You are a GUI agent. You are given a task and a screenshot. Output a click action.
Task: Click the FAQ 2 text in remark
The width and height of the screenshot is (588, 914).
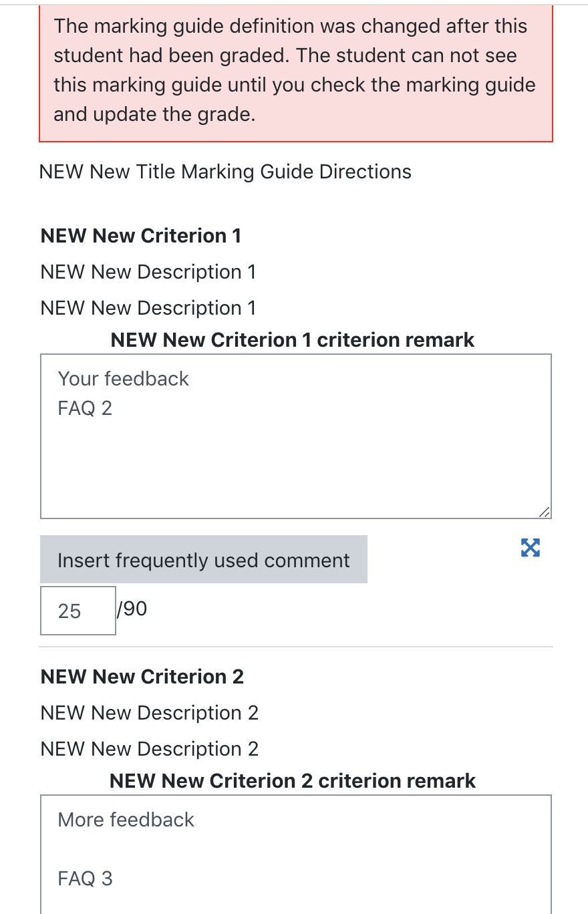(85, 408)
